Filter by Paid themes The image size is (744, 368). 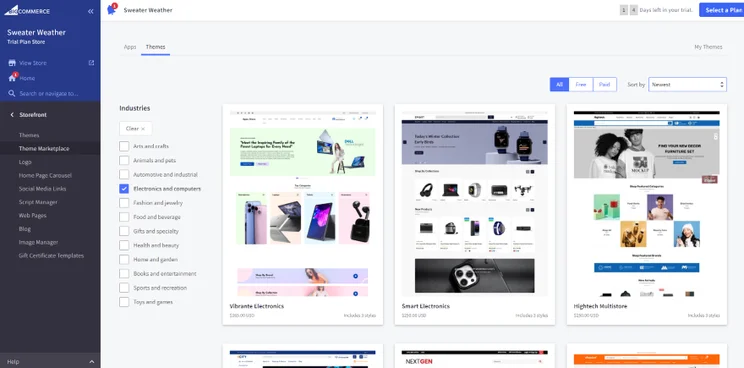(604, 84)
